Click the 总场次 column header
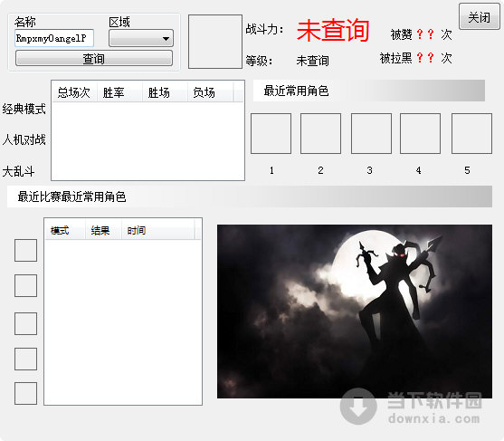This screenshot has height=441, width=504. pyautogui.click(x=74, y=92)
